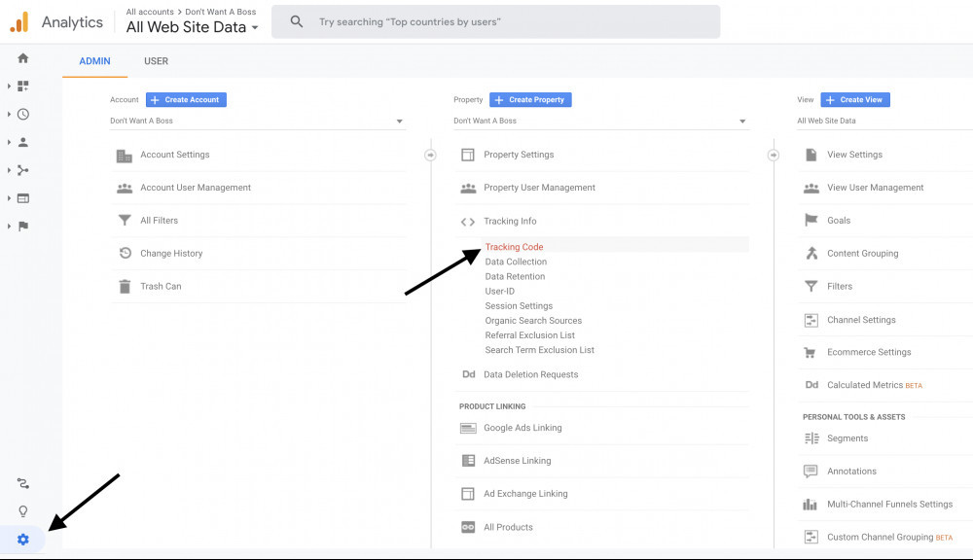973x560 pixels.
Task: Open Property Settings
Action: coord(519,155)
